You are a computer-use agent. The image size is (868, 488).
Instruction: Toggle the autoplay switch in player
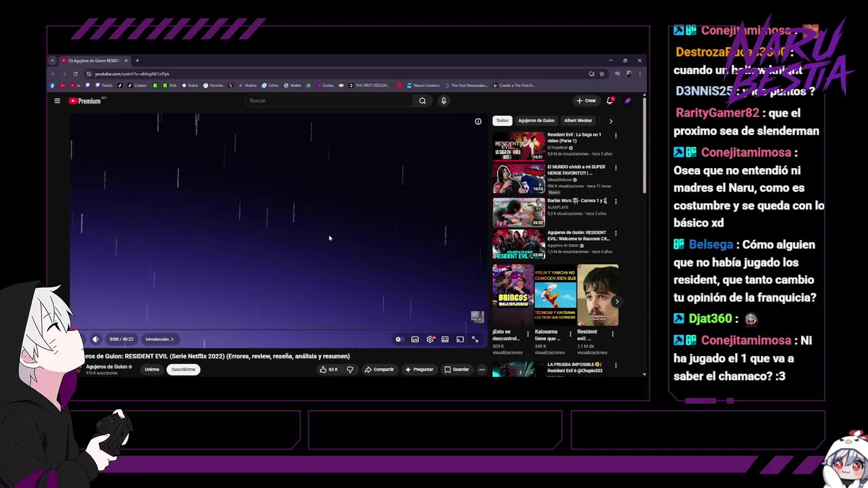pos(399,339)
